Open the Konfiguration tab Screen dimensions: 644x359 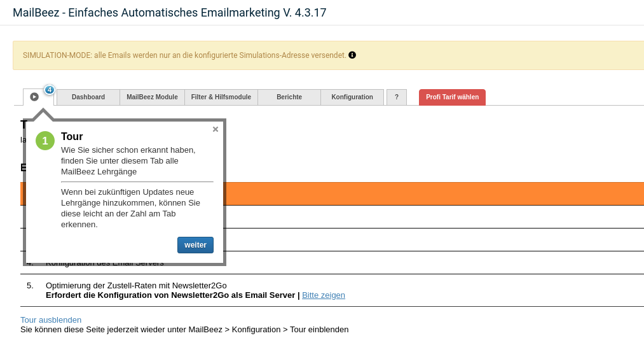point(352,97)
